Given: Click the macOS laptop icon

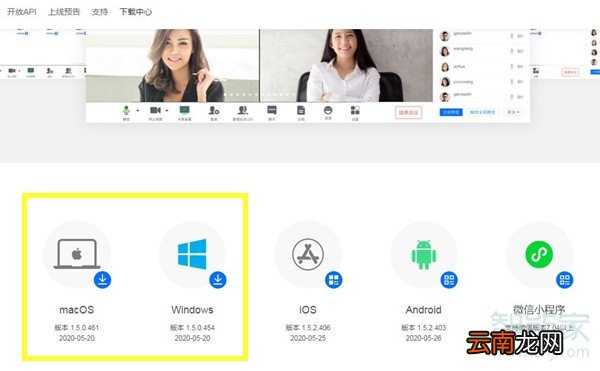Looking at the screenshot, I should 77,254.
